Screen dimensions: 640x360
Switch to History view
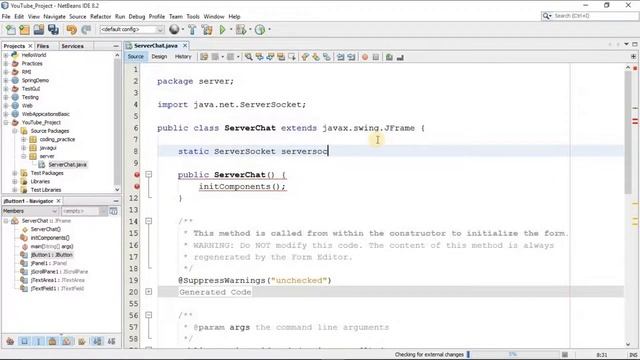click(183, 57)
